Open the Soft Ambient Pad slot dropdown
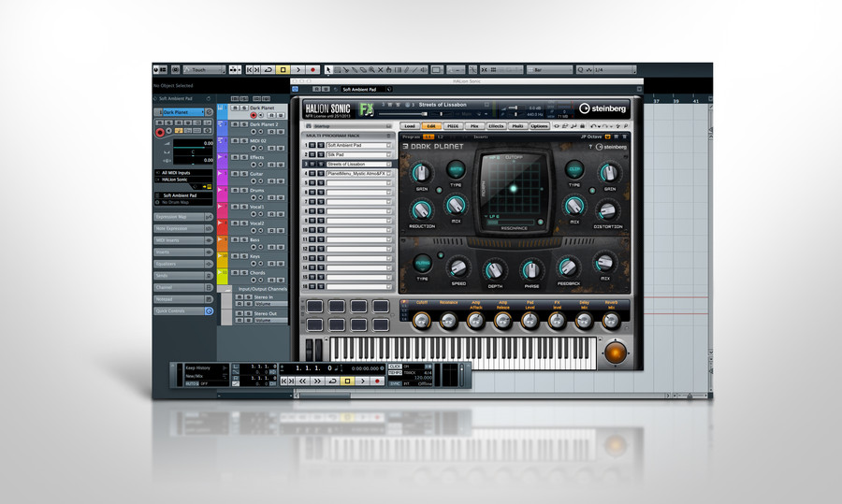842x504 pixels. (x=388, y=146)
